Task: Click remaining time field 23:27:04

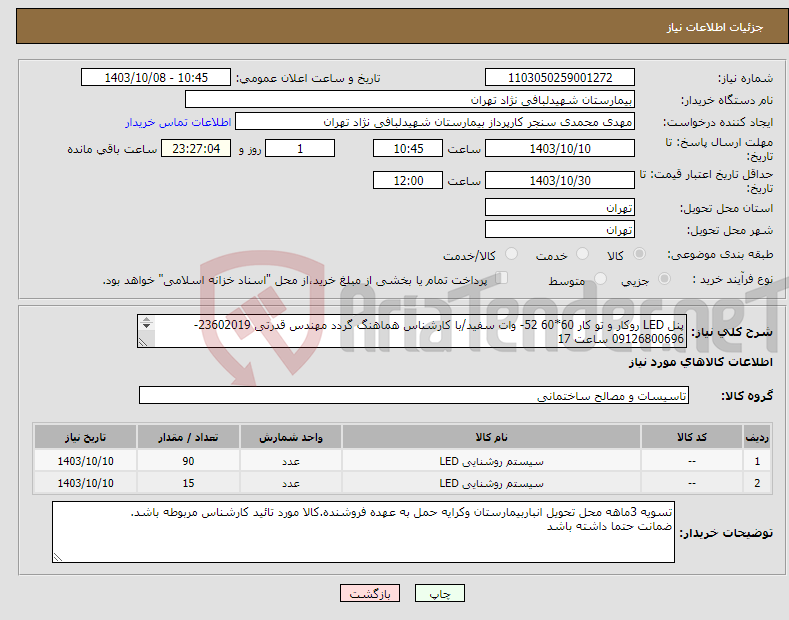Action: pos(196,148)
